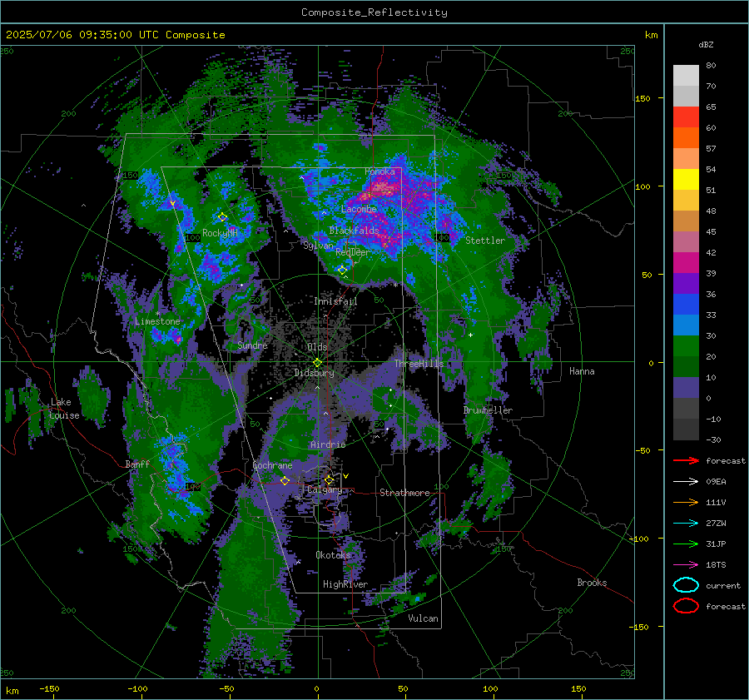Click the red forecast arrow icon

click(x=686, y=460)
